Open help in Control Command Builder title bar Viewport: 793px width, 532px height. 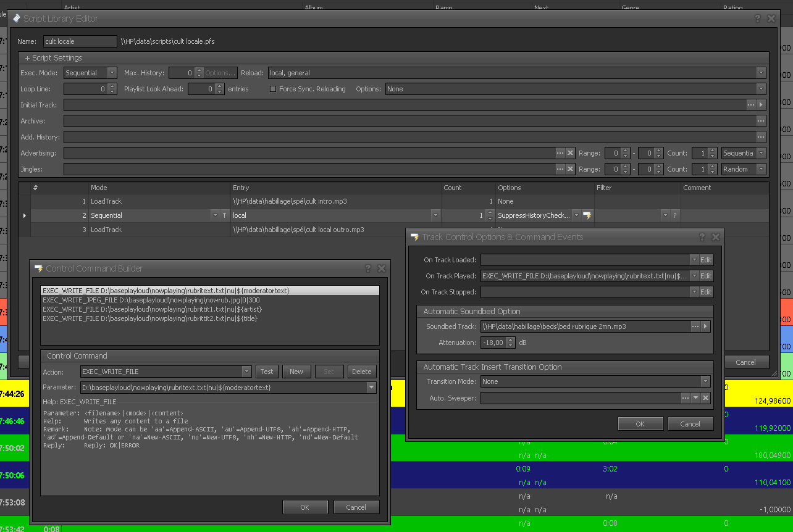[368, 268]
